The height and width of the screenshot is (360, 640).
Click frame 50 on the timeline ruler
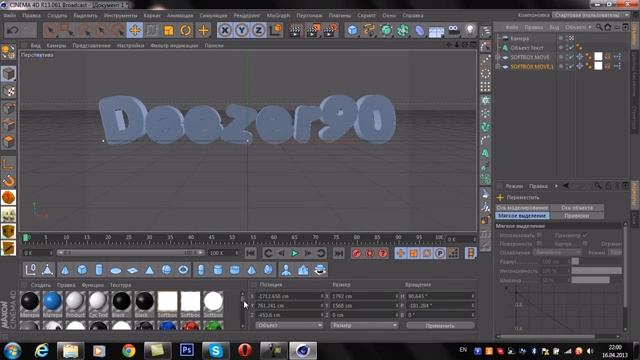(x=232, y=237)
